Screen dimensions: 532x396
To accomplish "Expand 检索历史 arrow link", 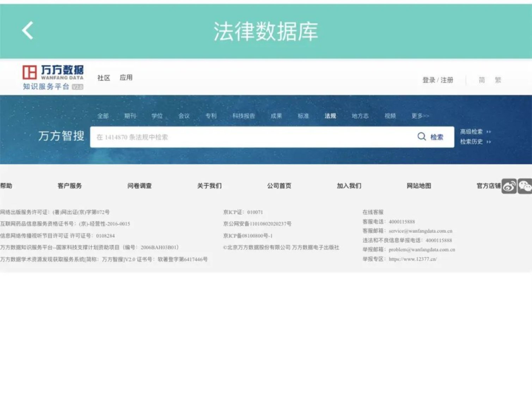I will [475, 142].
